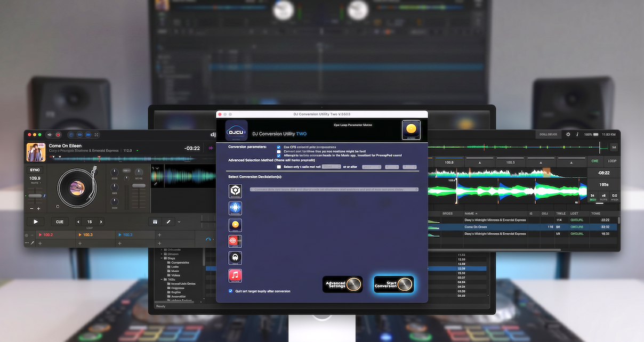Select the 'Come On Oroen' track row
644x342 pixels.
coord(523,227)
